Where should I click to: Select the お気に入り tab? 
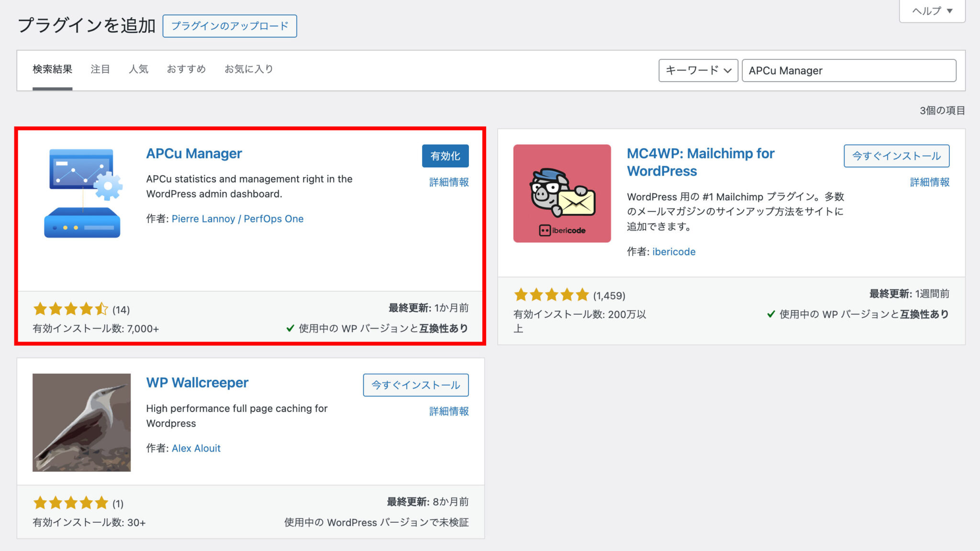[x=248, y=69]
